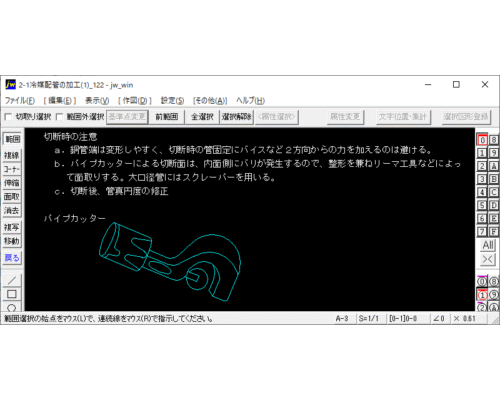Click the All layers button
Image resolution: width=500 pixels, height=400 pixels.
[488, 245]
